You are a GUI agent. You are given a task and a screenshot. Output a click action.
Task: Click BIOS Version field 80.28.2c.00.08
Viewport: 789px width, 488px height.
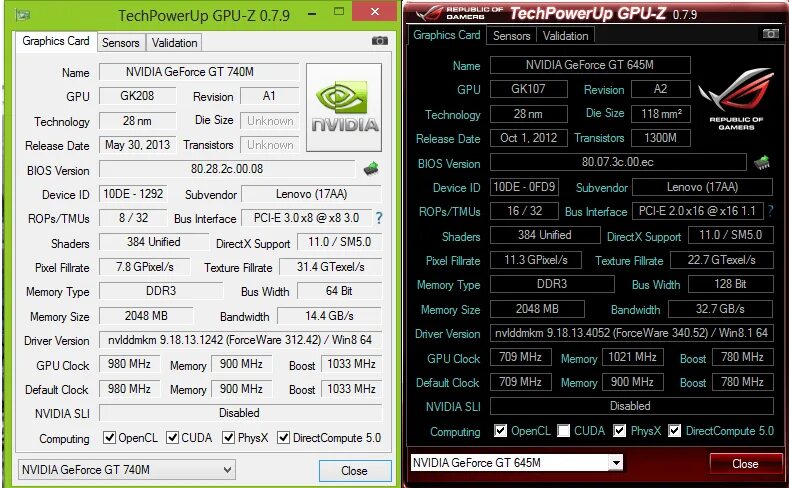coord(227,169)
